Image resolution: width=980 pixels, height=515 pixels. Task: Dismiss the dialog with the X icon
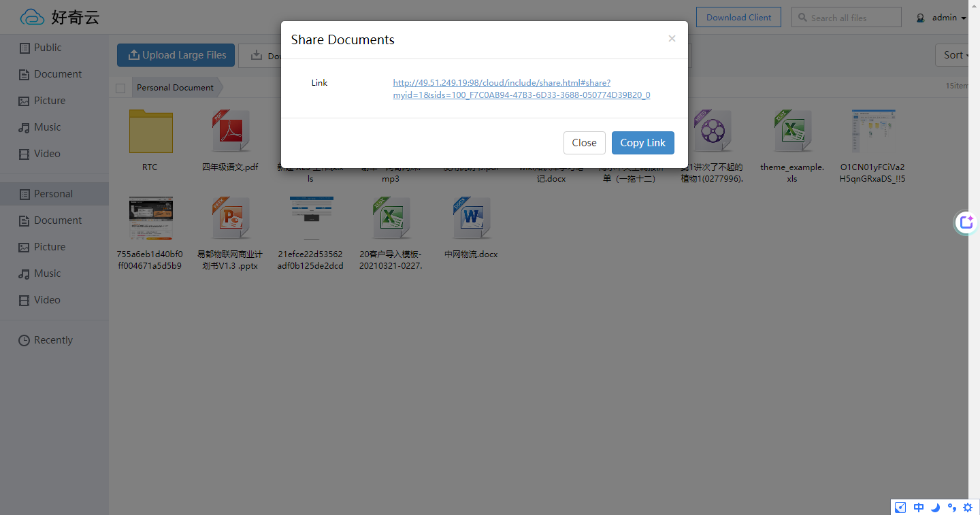pyautogui.click(x=672, y=39)
